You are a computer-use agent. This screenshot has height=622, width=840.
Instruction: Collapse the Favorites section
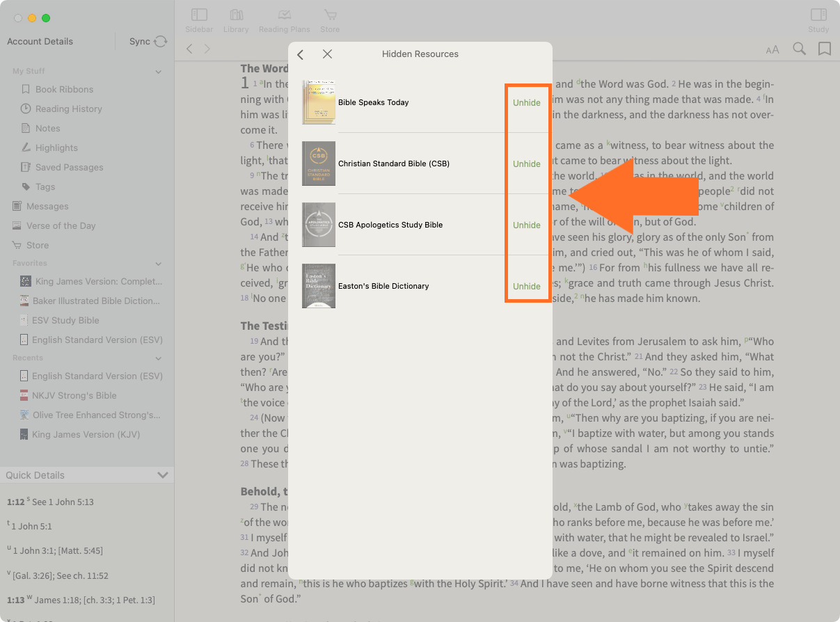tap(159, 264)
